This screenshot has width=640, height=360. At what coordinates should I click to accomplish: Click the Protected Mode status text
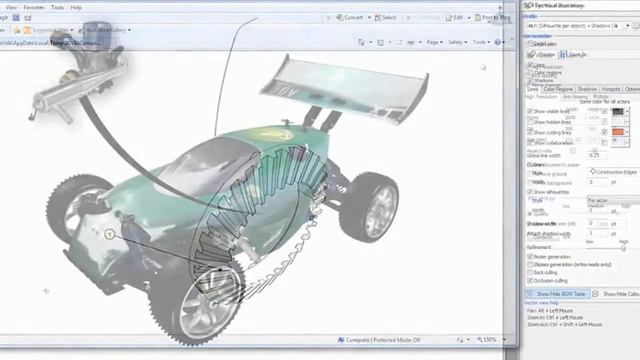pos(397,340)
